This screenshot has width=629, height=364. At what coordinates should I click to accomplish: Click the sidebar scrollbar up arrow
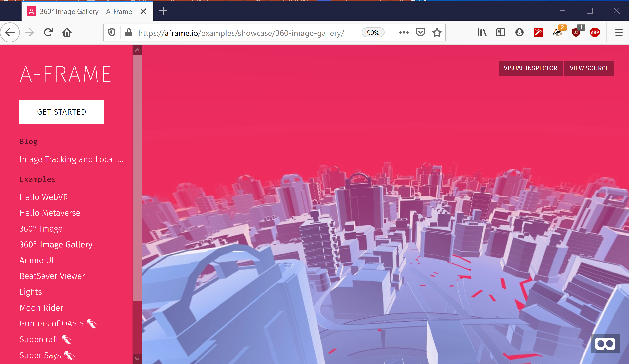[x=137, y=50]
